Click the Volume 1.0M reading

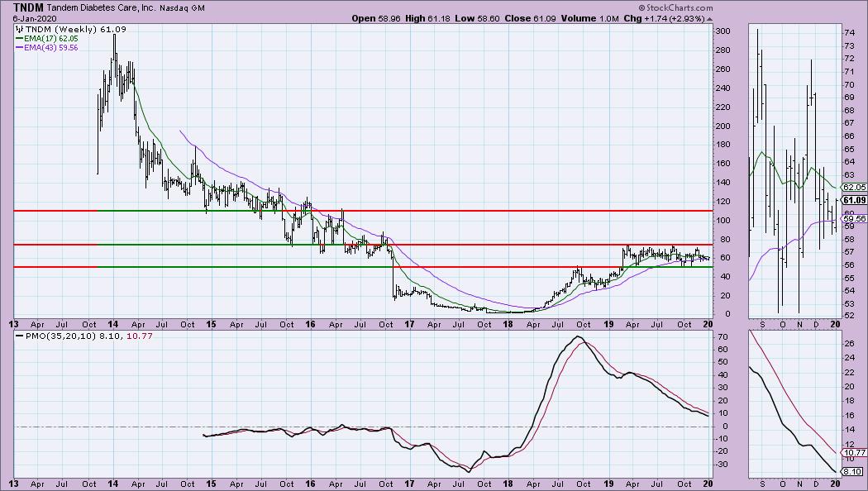coord(589,18)
